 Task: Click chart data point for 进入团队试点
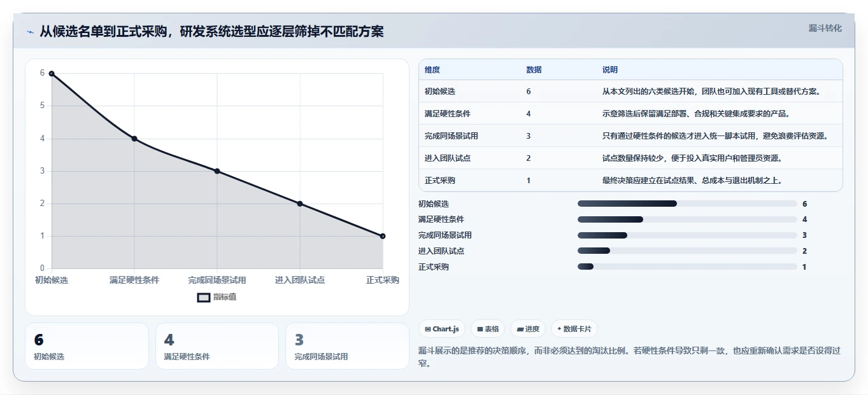pos(300,204)
